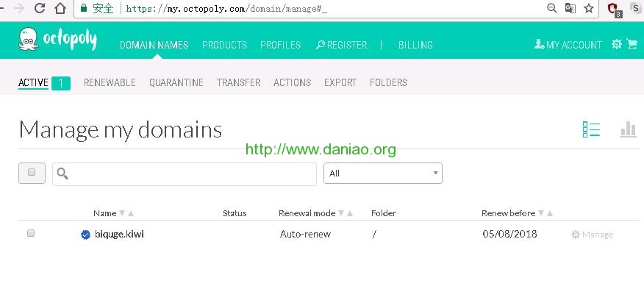Click the blue verified badge beside biquge.kiwi

[85, 235]
